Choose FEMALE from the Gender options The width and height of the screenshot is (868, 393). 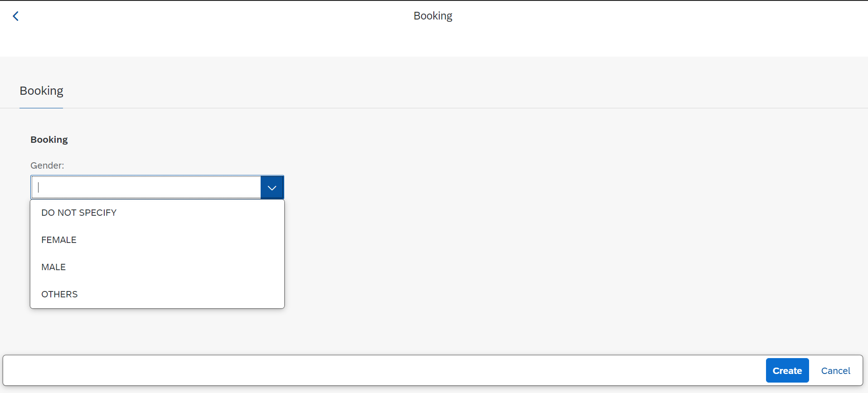(x=58, y=239)
